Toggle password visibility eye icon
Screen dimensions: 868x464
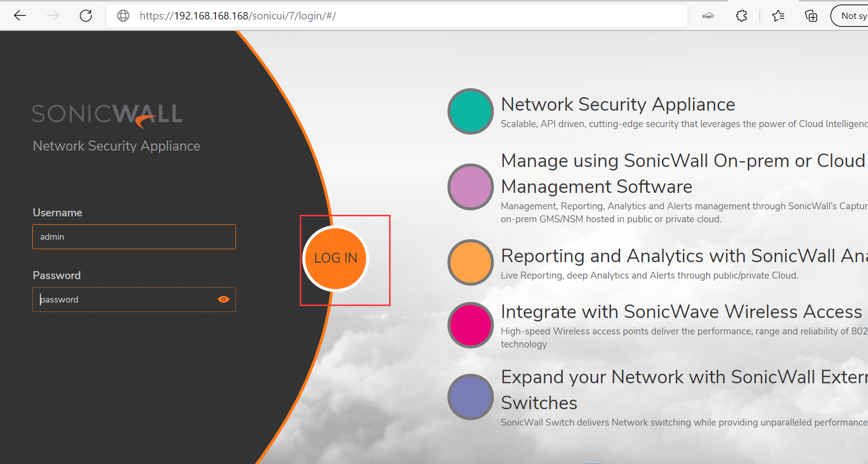click(223, 300)
